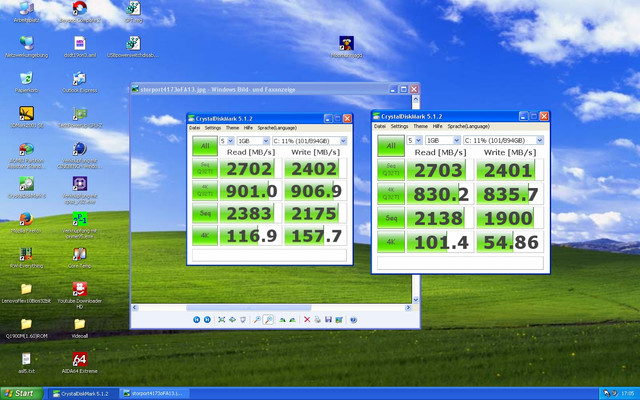Screen dimensions: 640x400
Task: Open drive C: dropdown in front CrystalDiskMark
Action: [x=503, y=140]
